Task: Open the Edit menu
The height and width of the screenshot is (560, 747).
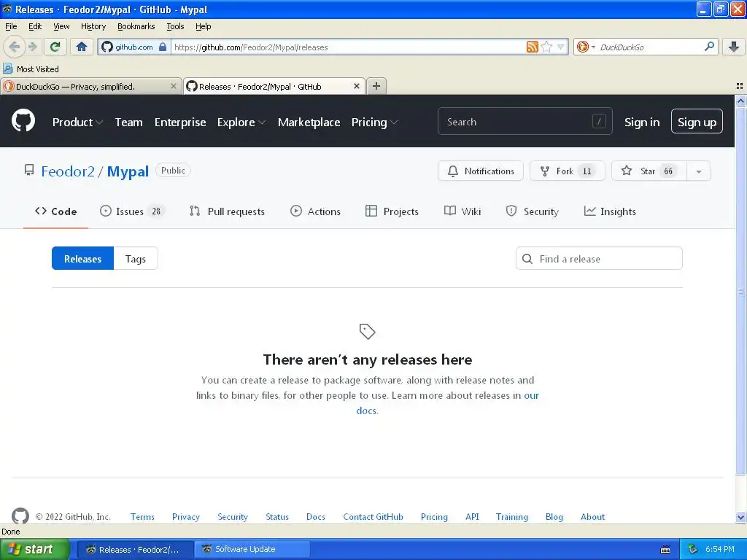Action: (35, 26)
